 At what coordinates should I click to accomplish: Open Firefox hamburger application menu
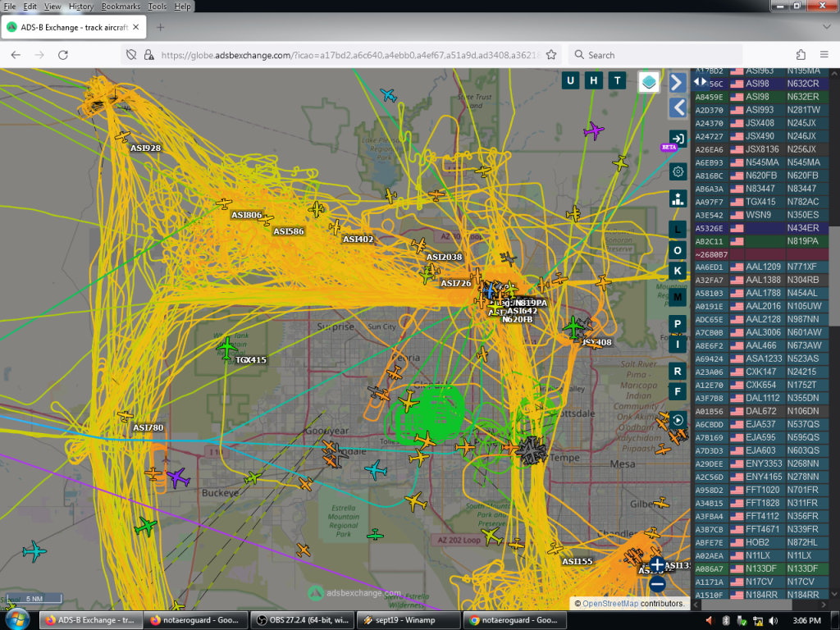pos(824,55)
